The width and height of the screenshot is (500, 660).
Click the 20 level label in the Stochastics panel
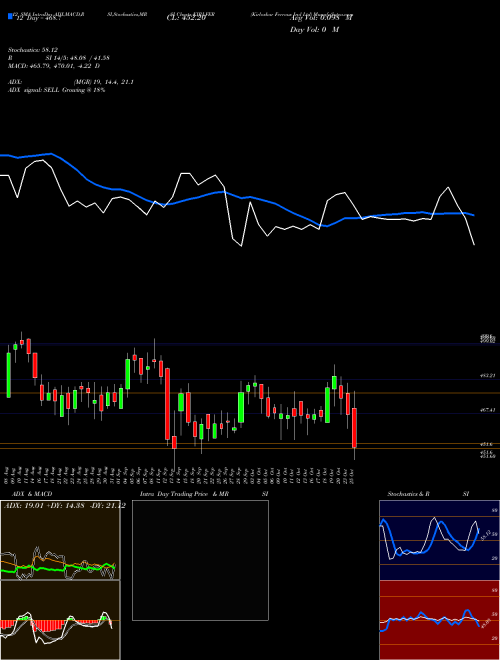point(495,558)
